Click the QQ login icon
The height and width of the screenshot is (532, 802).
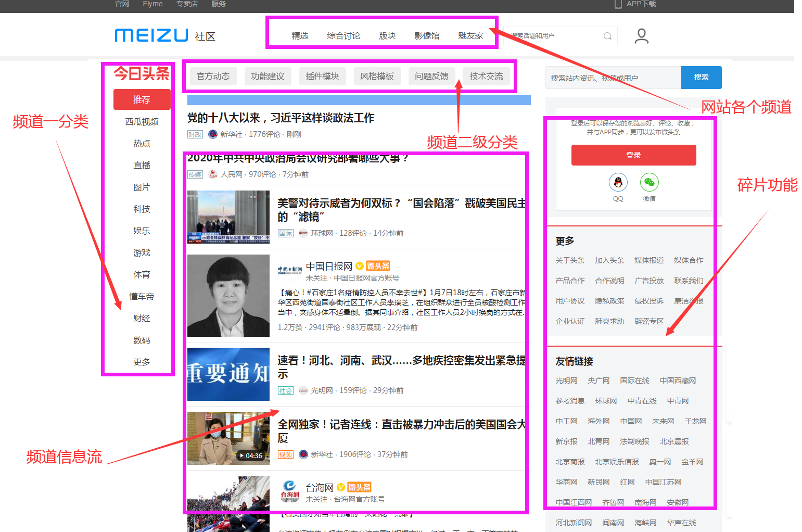click(x=618, y=183)
